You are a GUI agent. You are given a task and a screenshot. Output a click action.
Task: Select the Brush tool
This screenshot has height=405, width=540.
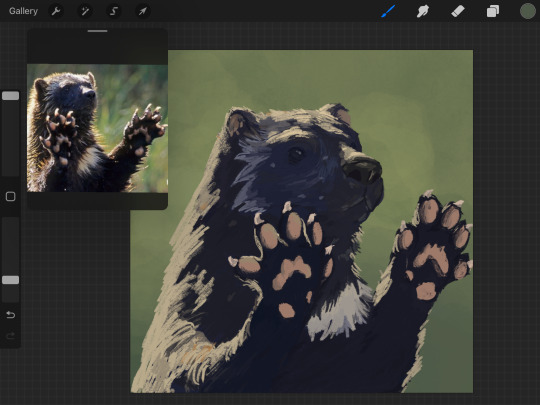388,11
